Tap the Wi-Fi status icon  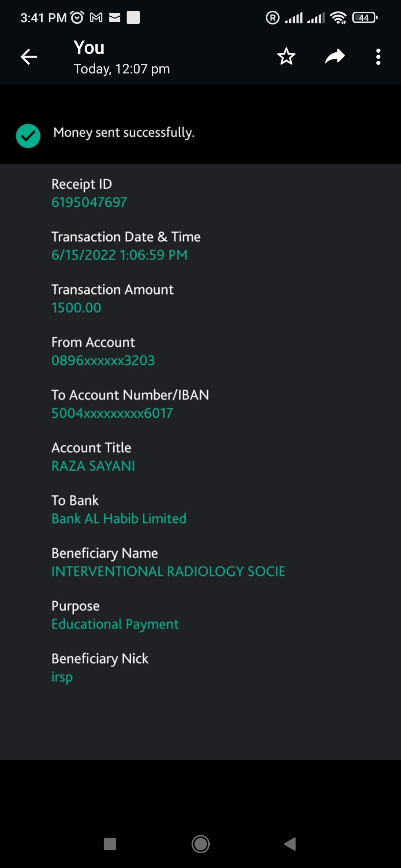tap(338, 17)
